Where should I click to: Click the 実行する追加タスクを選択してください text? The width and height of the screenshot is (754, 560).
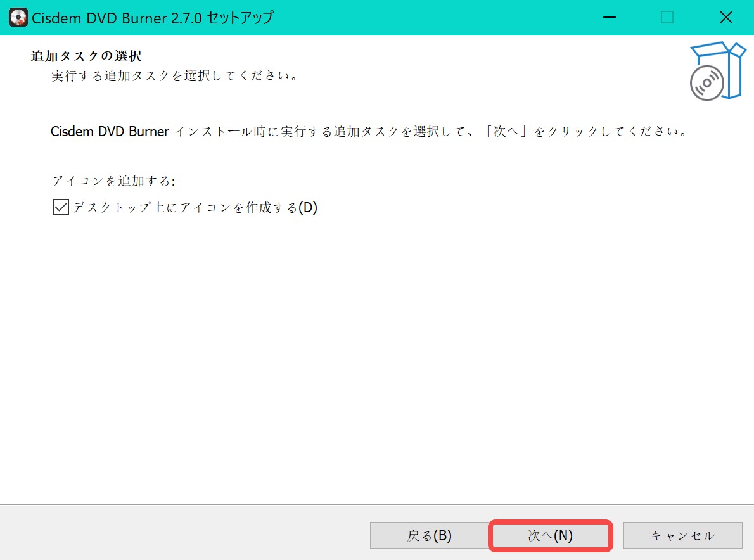(x=176, y=76)
